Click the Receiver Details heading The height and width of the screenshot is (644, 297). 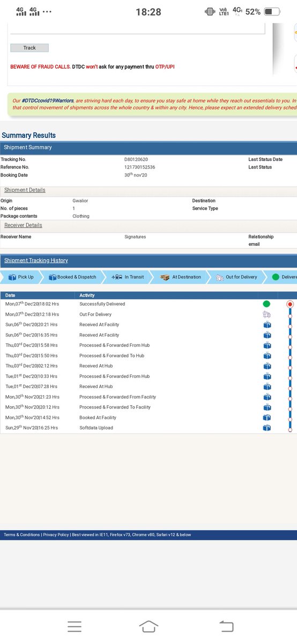[x=23, y=225]
